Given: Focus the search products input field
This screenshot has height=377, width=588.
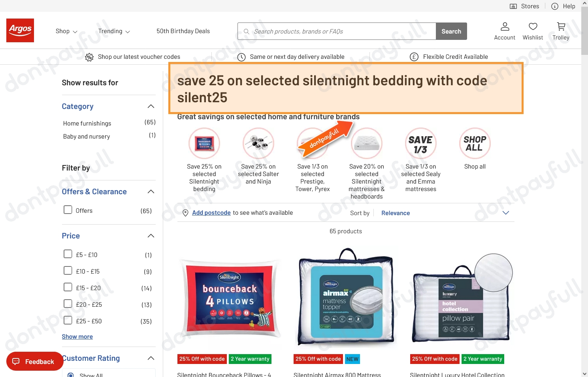Looking at the screenshot, I should [x=337, y=31].
